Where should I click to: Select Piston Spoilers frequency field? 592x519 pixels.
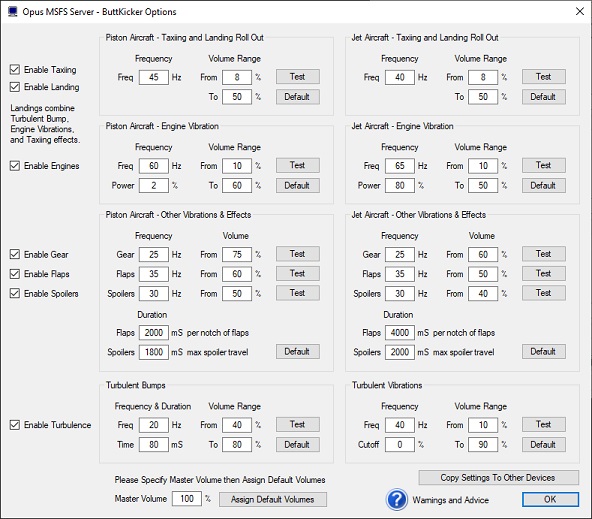point(154,293)
